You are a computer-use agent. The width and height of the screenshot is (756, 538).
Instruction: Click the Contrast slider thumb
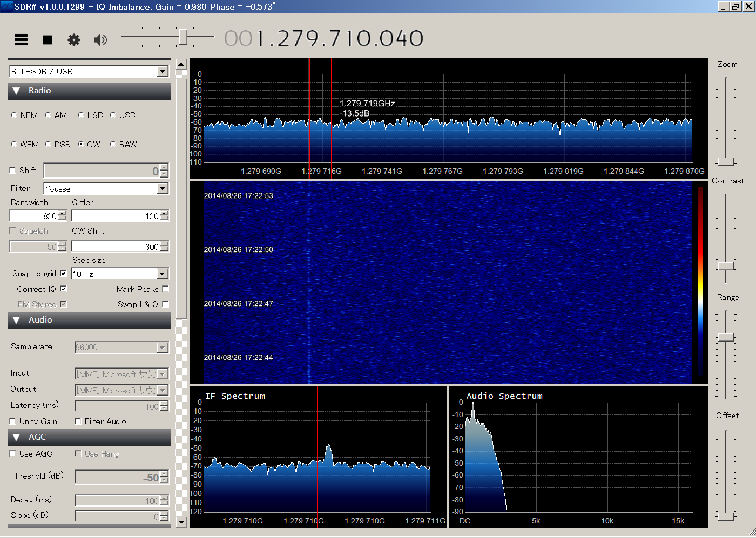coord(726,266)
